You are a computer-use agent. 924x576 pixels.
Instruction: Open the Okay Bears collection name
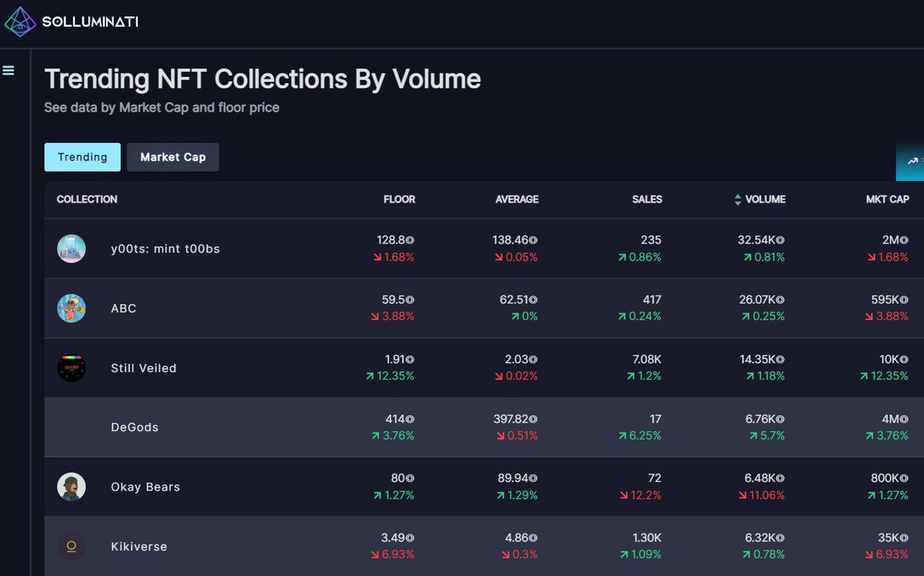(146, 487)
